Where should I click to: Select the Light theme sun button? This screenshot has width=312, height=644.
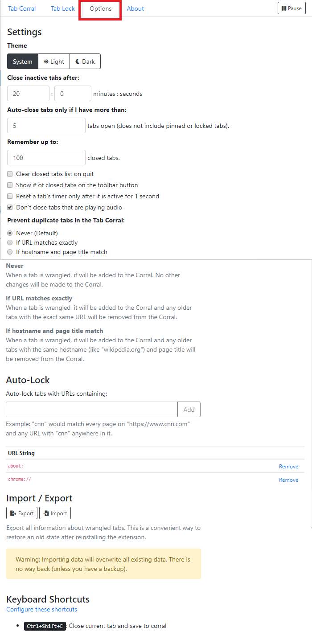54,62
